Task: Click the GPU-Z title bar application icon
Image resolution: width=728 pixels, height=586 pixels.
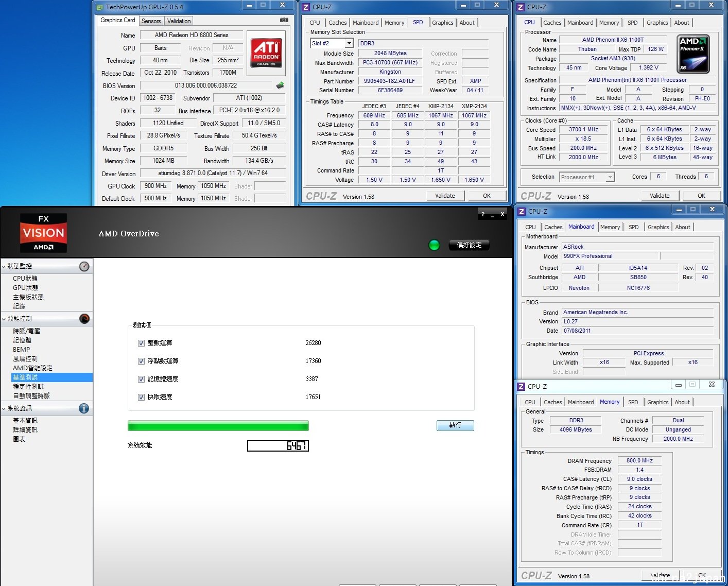Action: [100, 7]
